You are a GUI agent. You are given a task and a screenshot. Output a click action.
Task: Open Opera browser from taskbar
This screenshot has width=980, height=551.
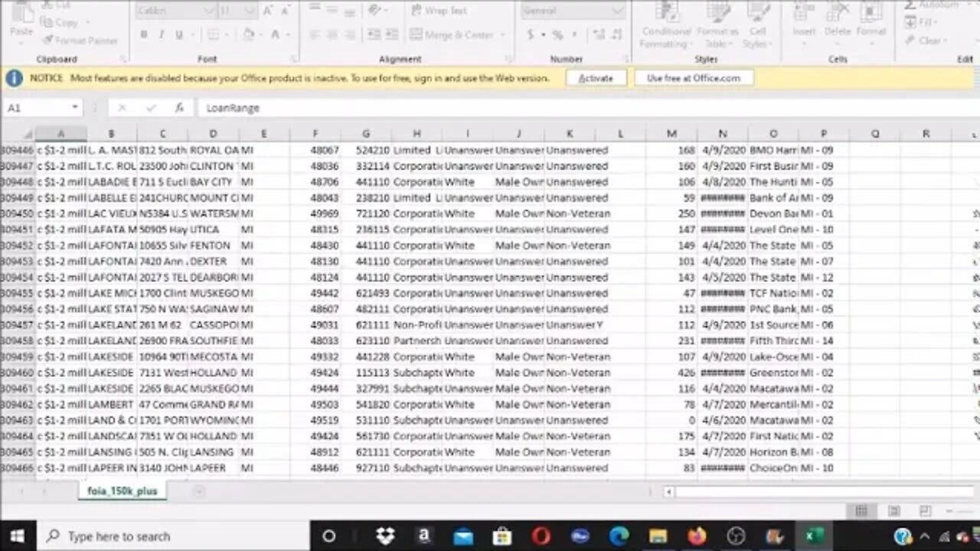click(x=541, y=536)
